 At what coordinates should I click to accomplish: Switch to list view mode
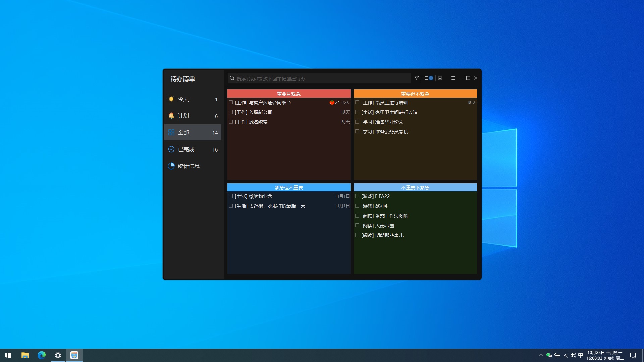[x=426, y=78]
